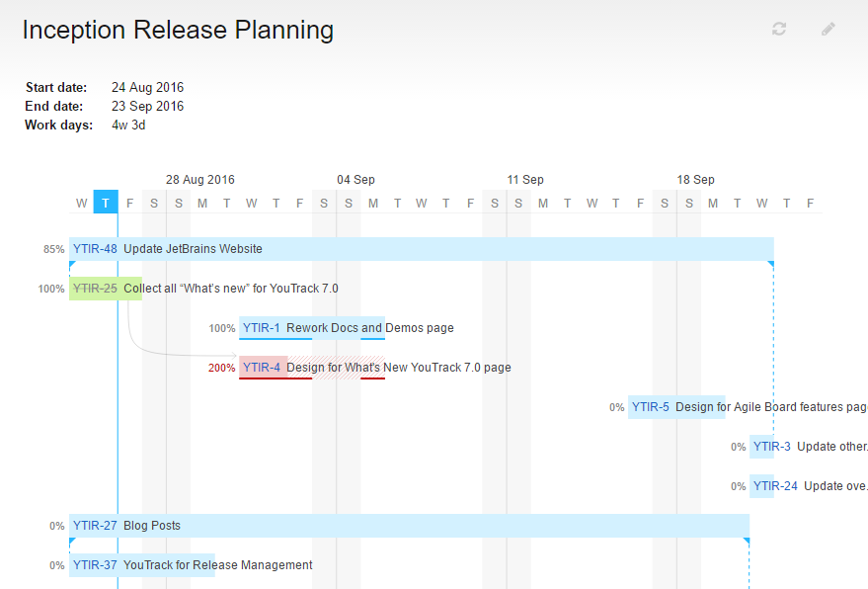868x589 pixels.
Task: Click the refresh/recalculate chart icon
Action: pos(778,29)
